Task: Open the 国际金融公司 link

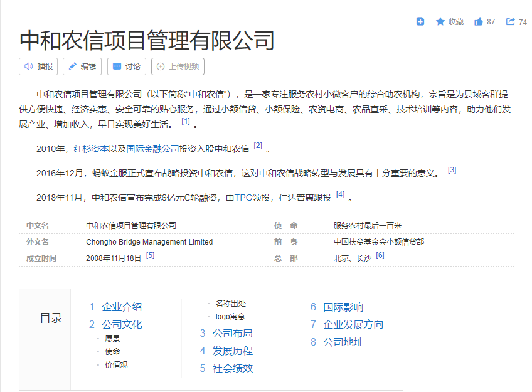Action: (x=152, y=149)
